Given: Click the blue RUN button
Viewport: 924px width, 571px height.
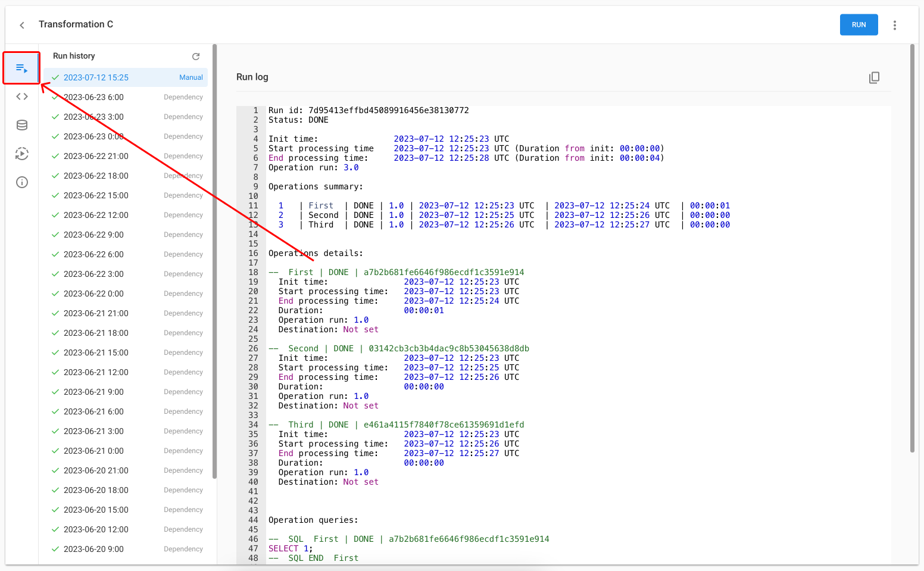Looking at the screenshot, I should click(859, 25).
